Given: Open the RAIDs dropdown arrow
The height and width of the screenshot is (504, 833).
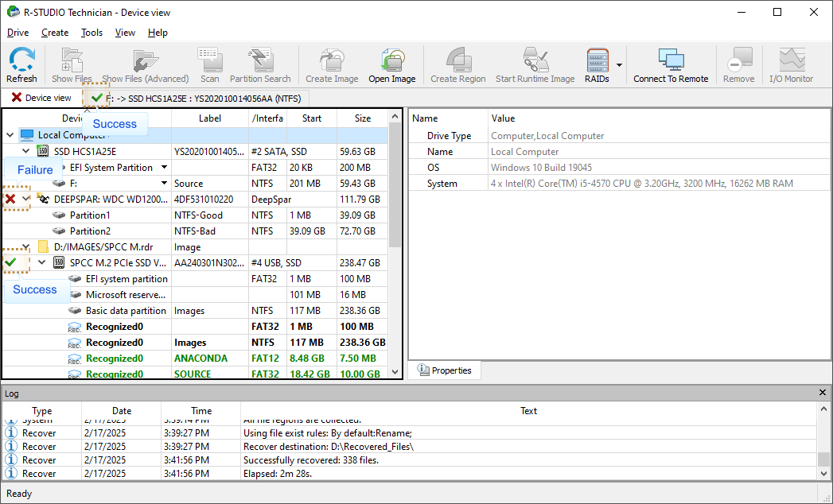Looking at the screenshot, I should pos(619,65).
